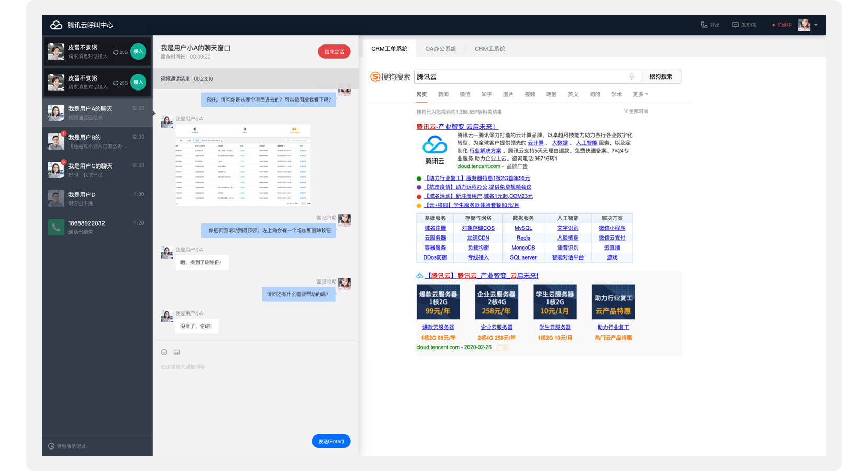Open the 云+校园 学生服务器 link
Screen dimensions: 868x471
[x=471, y=205]
